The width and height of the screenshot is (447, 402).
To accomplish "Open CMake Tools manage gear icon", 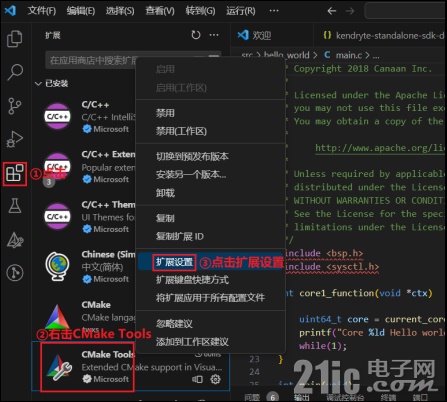I will coord(216,379).
